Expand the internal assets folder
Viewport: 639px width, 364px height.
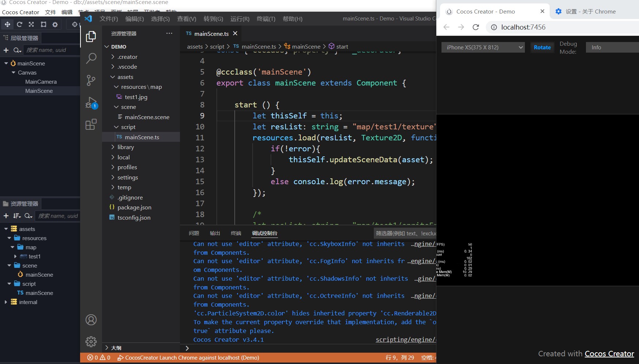(6, 302)
